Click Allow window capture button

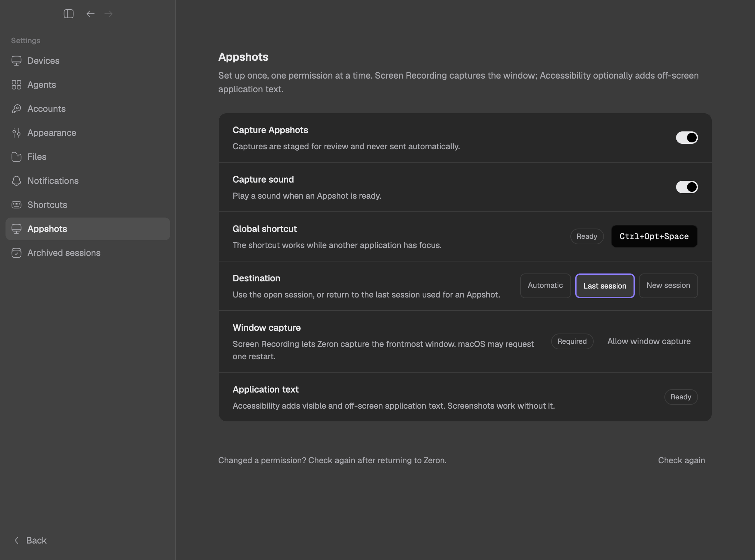point(649,341)
